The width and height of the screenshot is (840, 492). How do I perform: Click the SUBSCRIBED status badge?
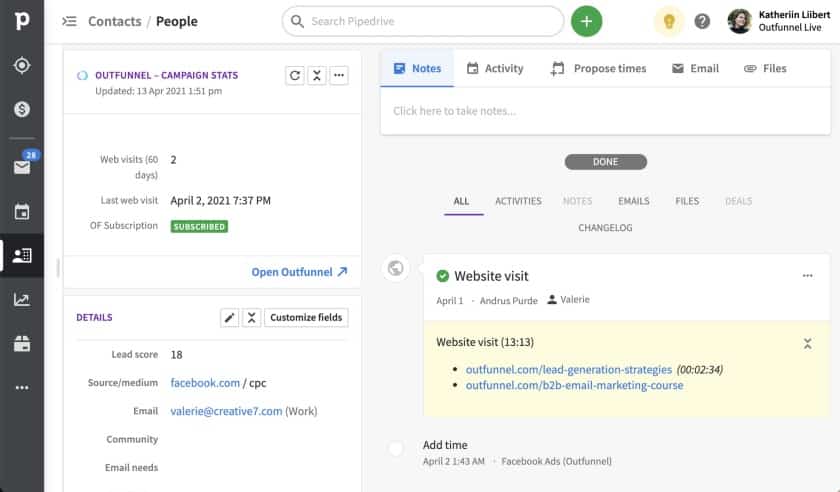click(199, 227)
